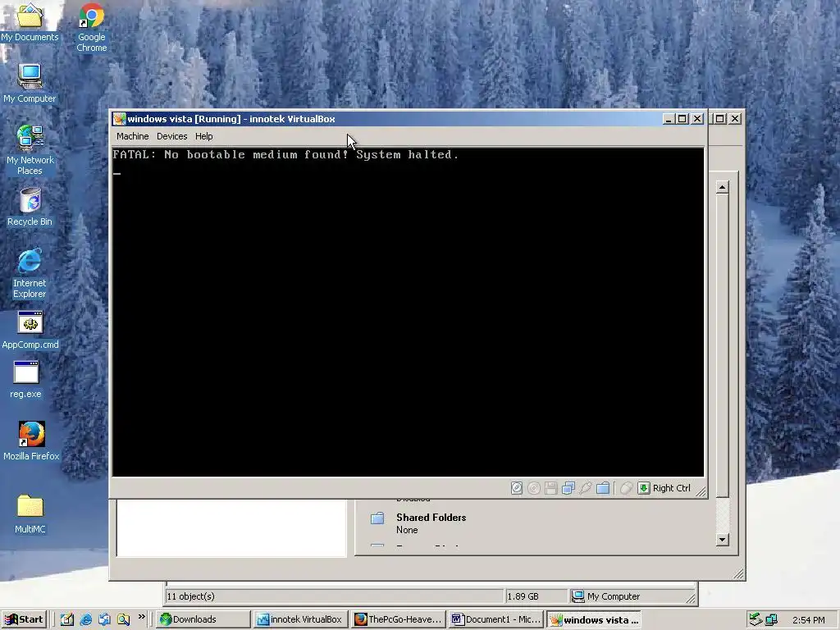
Task: Click scroll up arrow in VirtualBox manager
Action: click(722, 187)
